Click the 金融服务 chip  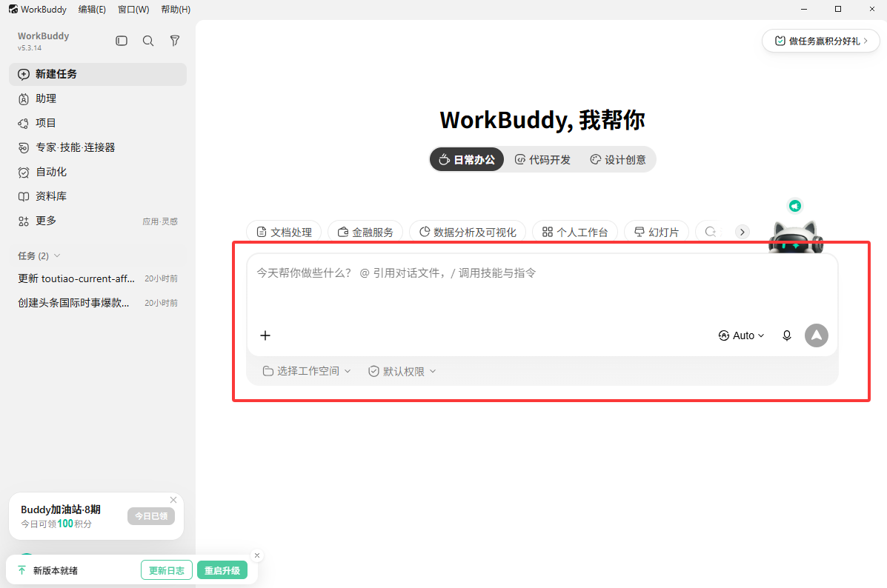[x=365, y=232]
